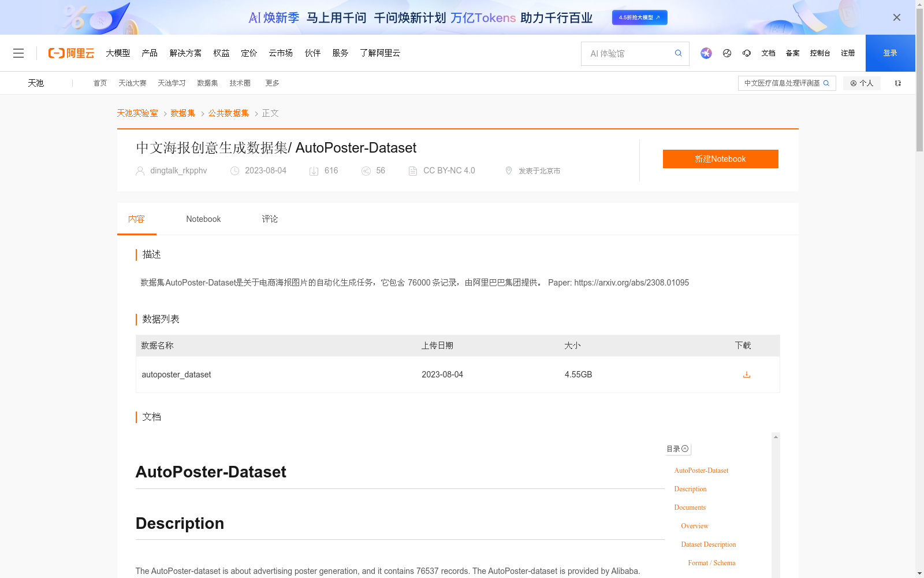Screen dimensions: 924x578
Task: Jump to Documents in contents list
Action: 690,507
